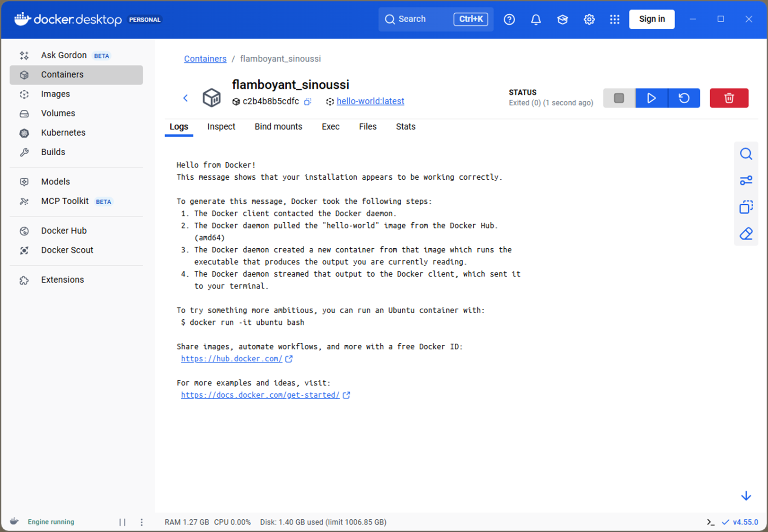Start the container with the play button
This screenshot has width=768, height=532.
click(x=652, y=98)
